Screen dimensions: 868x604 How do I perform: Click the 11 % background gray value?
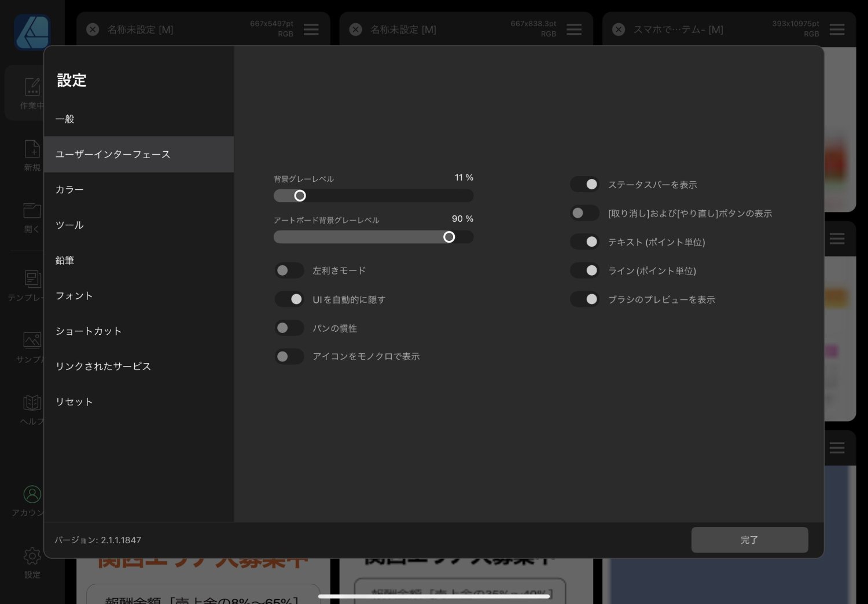pyautogui.click(x=464, y=178)
